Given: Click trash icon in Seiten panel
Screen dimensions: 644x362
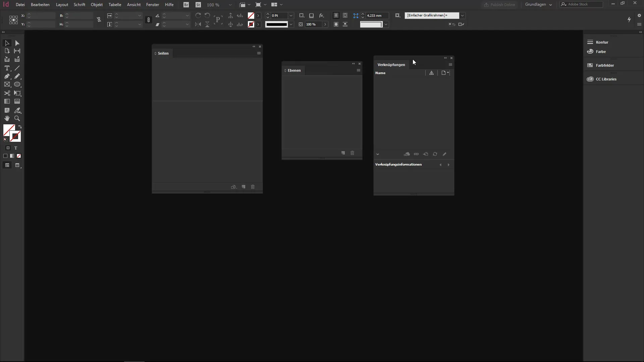Looking at the screenshot, I should [253, 187].
